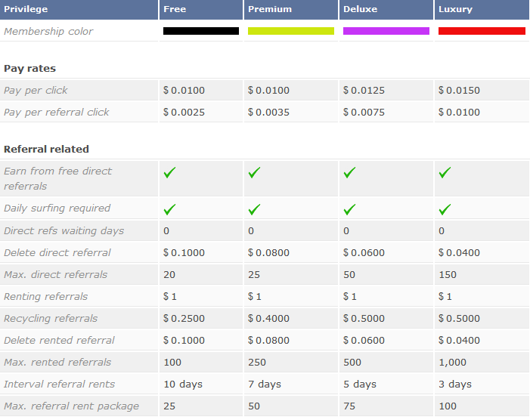Click the Luxury delete rented referral value $0.0400
Image resolution: width=530 pixels, height=420 pixels.
tap(459, 341)
